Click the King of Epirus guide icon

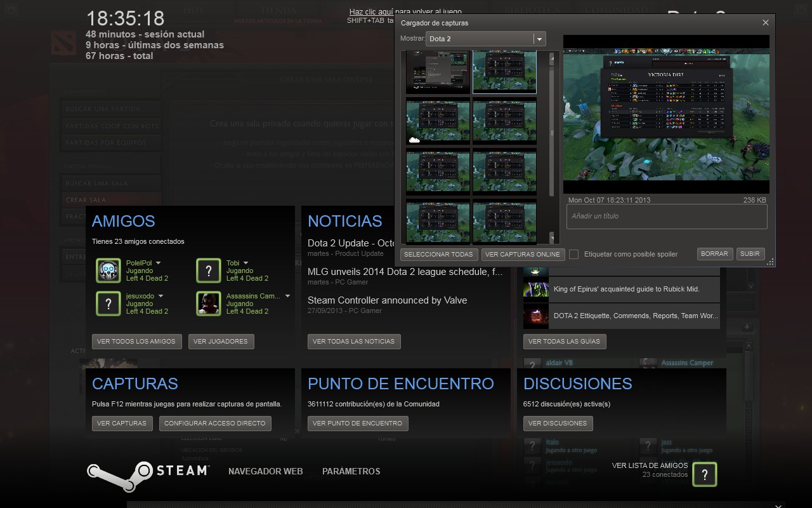(535, 289)
